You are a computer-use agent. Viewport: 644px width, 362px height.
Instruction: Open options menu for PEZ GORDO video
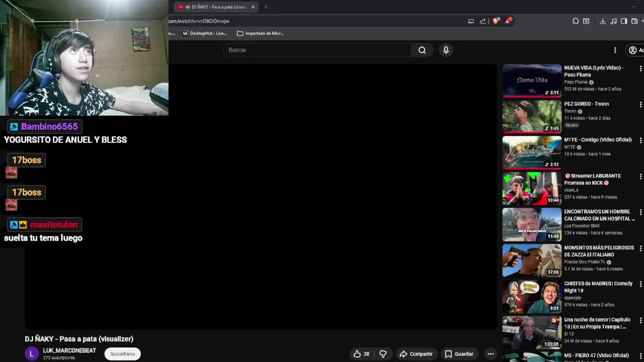[x=640, y=105]
